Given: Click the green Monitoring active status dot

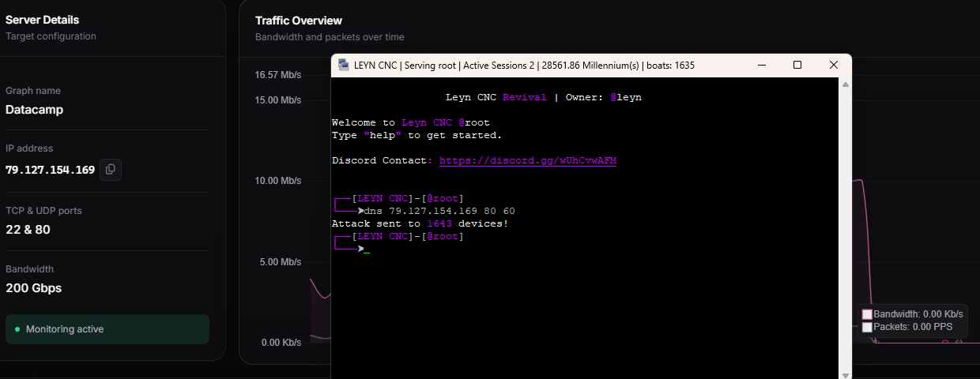Looking at the screenshot, I should [17, 329].
